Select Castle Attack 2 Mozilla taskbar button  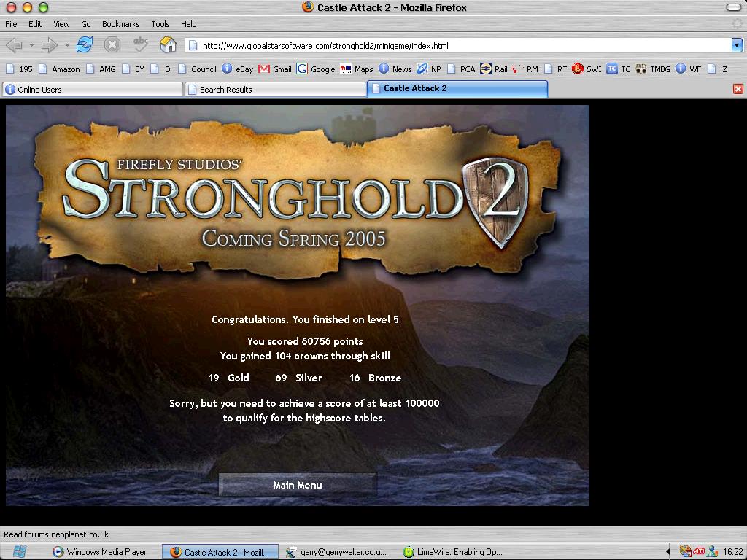(220, 552)
